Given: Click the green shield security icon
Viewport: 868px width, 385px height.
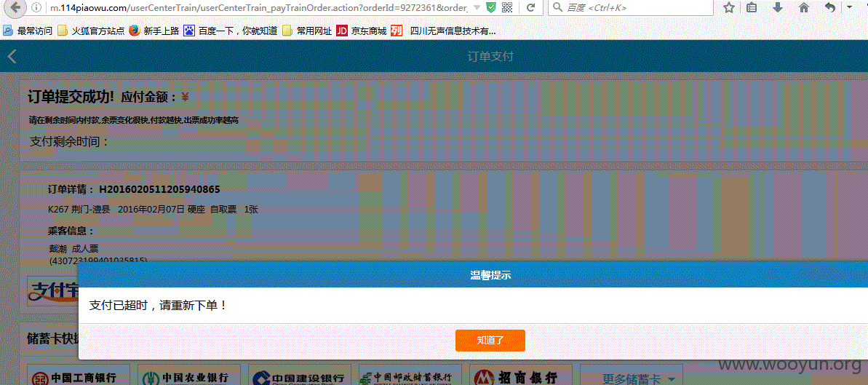Looking at the screenshot, I should [490, 8].
